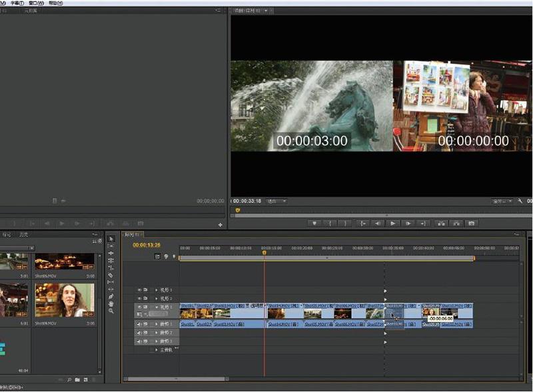533x392 pixels.
Task: Mute Audio 3 track speaker
Action: coord(139,341)
